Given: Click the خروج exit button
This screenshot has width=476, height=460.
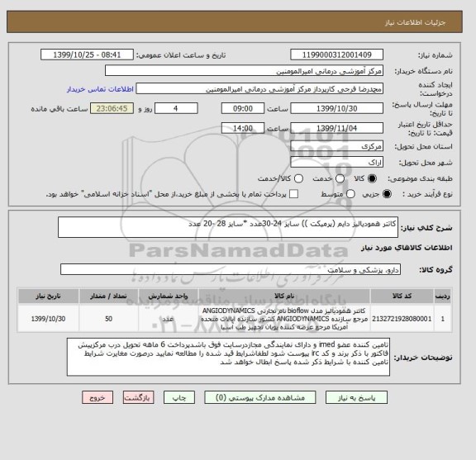Looking at the screenshot, I should tap(98, 397).
